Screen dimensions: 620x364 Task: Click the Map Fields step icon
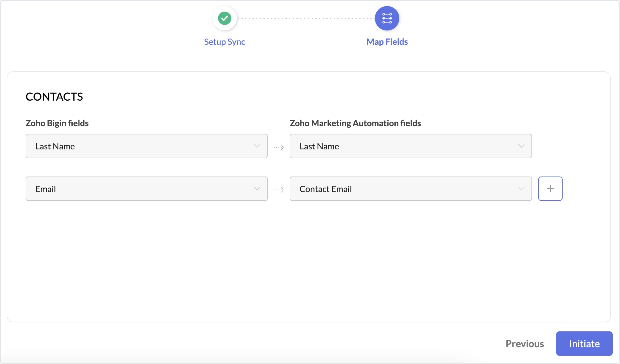point(387,18)
